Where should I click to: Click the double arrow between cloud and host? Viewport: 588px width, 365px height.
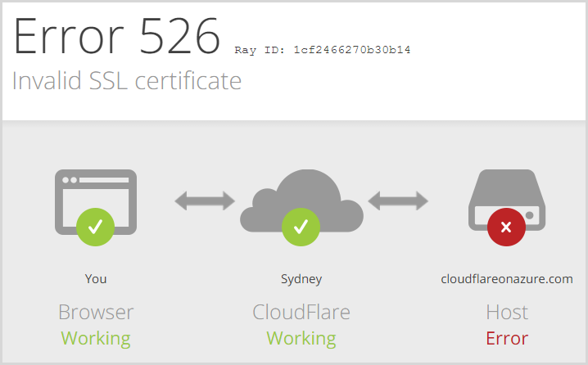398,201
